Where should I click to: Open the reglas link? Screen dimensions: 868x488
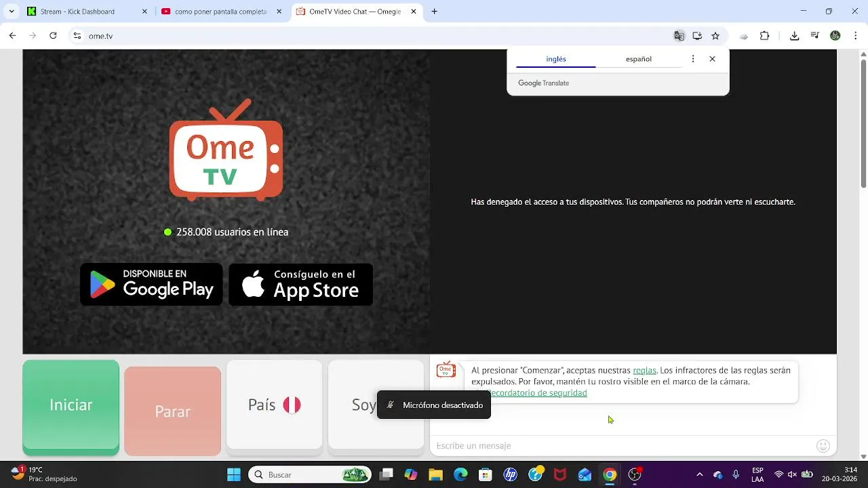tap(644, 370)
